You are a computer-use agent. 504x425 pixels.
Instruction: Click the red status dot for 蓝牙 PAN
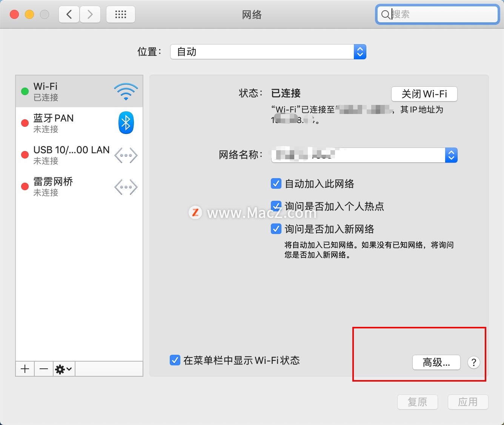click(x=25, y=123)
